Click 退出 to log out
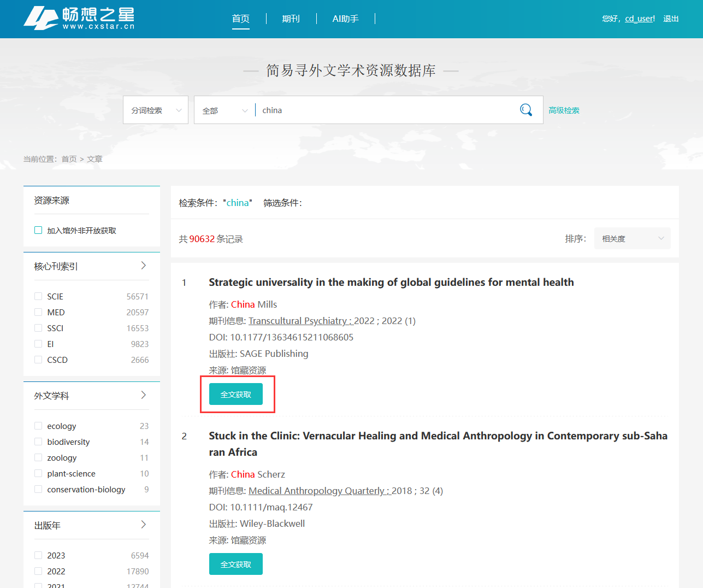The width and height of the screenshot is (703, 588). coord(671,19)
